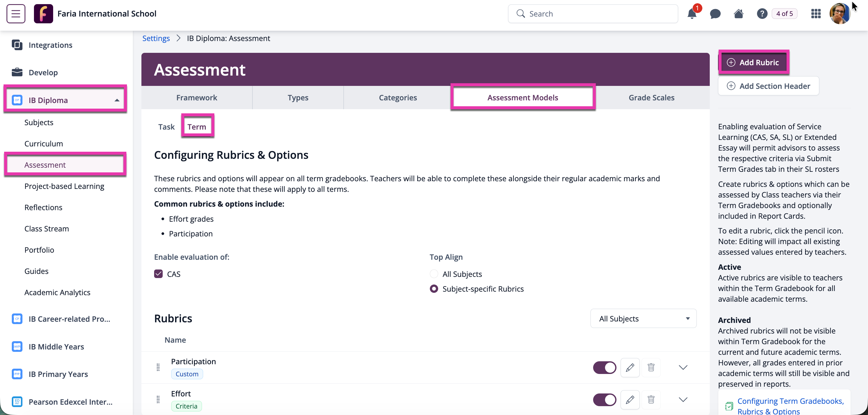Open the Grade Scales tab

point(651,97)
